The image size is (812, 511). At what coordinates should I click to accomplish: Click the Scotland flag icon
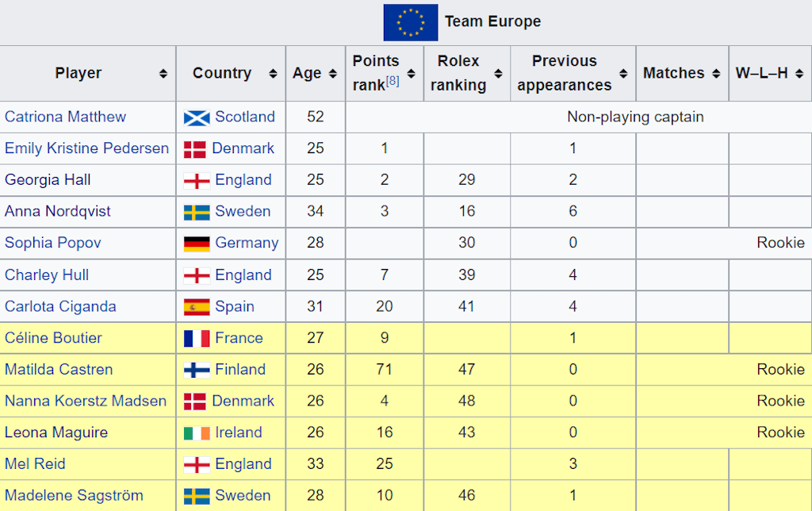[x=197, y=117]
